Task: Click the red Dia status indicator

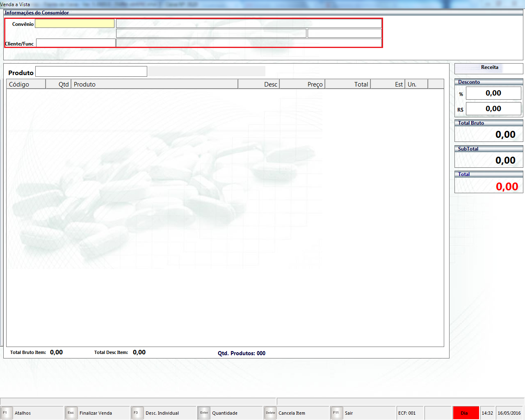Action: click(x=466, y=413)
